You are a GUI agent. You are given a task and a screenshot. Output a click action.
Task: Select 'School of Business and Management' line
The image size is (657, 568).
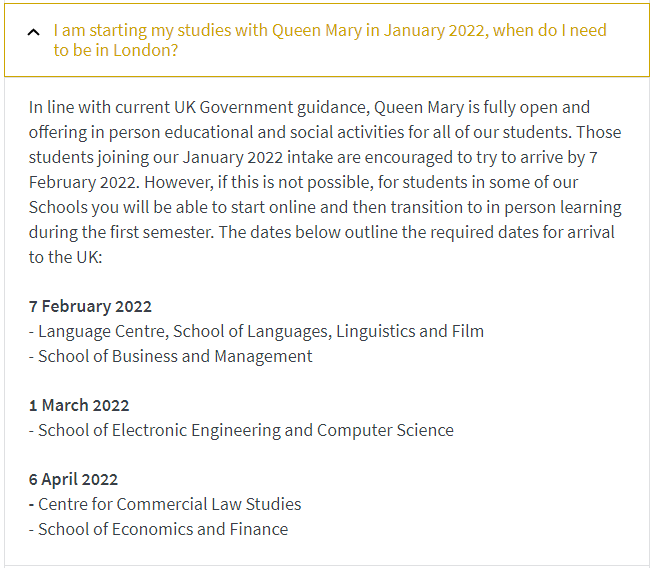pos(171,356)
